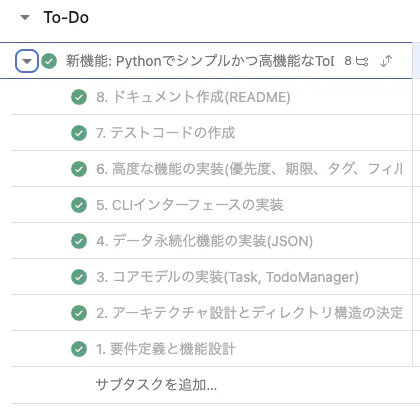Toggle check icon for 4. データ永続化機能
Screen dimensions: 420x409
(x=79, y=241)
